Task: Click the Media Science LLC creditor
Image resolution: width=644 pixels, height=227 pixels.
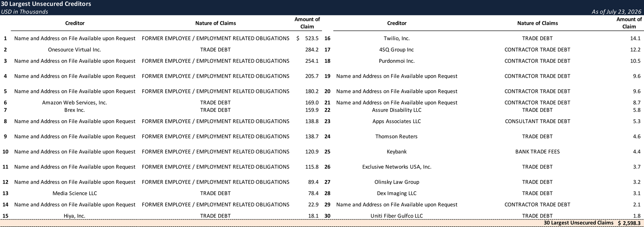Action: (x=75, y=193)
